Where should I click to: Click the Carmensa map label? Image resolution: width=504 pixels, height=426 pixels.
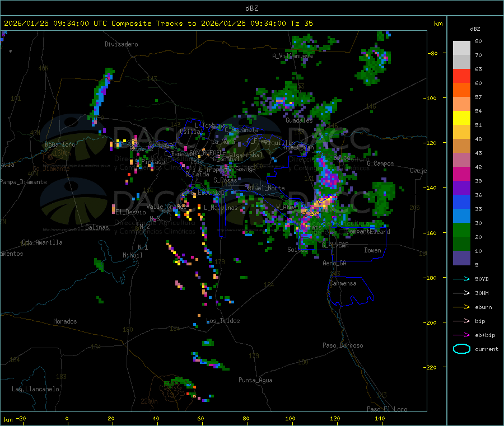343,283
